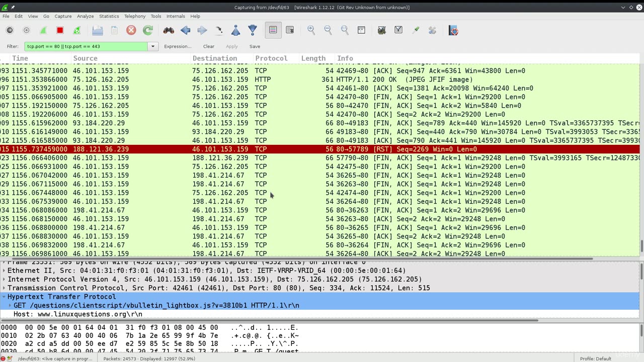Find a packet using binoculars icon
Screen dimensions: 644x362
click(x=169, y=30)
